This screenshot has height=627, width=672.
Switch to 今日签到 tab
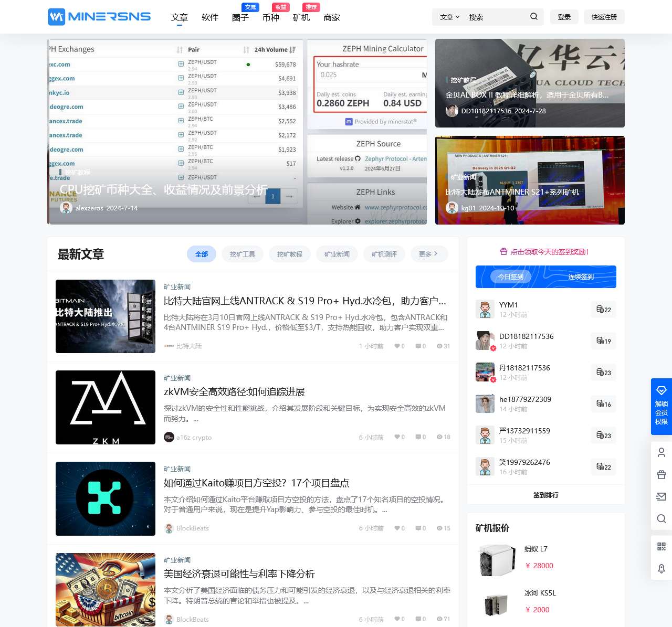511,277
